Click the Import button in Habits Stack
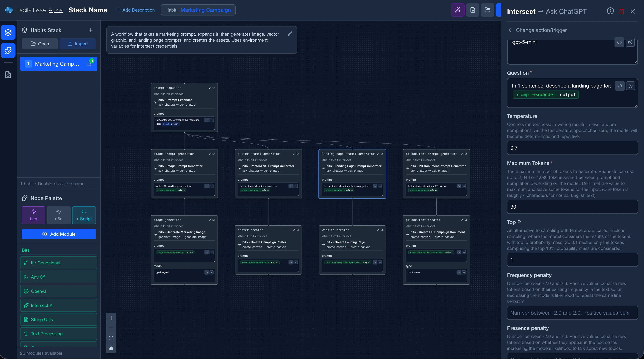Screen dimensions: 644x359 pyautogui.click(x=78, y=43)
